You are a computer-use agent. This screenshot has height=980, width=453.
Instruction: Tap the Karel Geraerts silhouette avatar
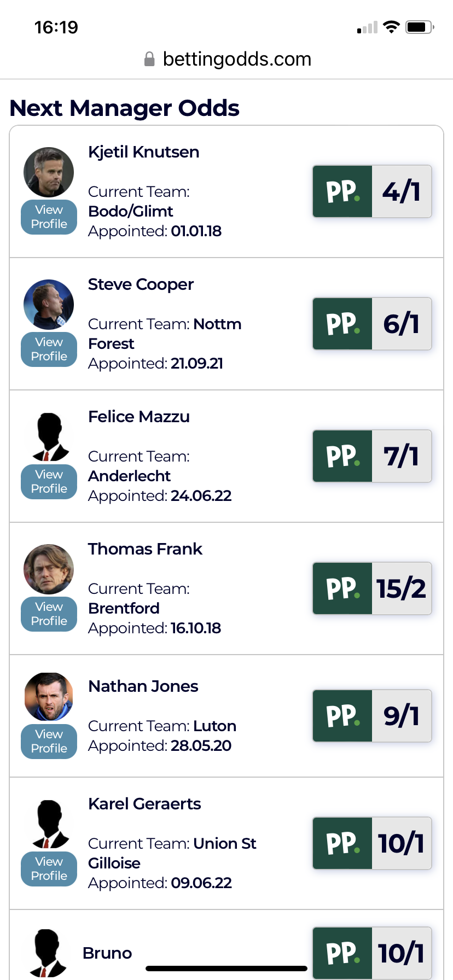point(49,824)
